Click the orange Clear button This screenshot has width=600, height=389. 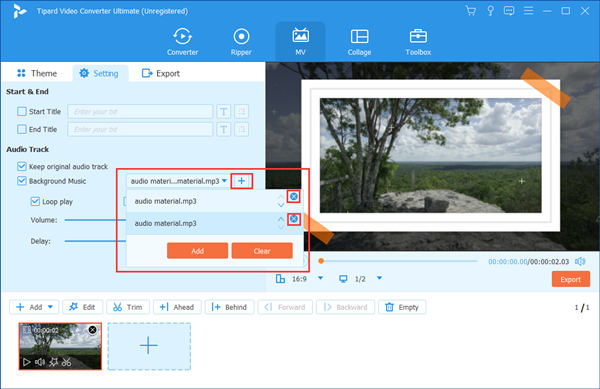coord(262,251)
